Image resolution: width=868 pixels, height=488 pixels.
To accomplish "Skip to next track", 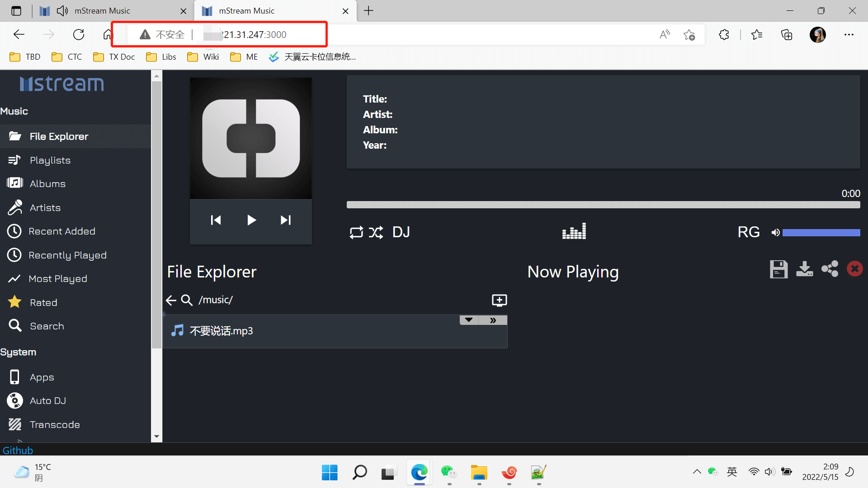I will (x=285, y=220).
